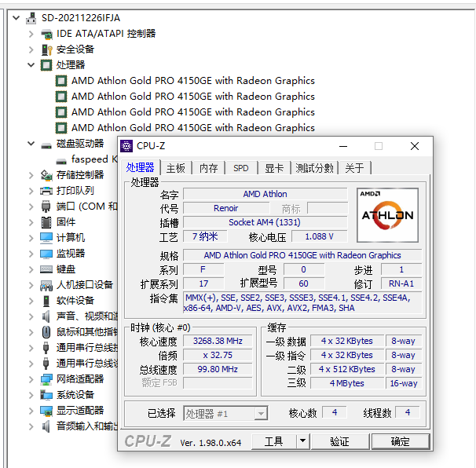Click the 存储控制器 icon
This screenshot has height=468, width=476.
point(46,175)
